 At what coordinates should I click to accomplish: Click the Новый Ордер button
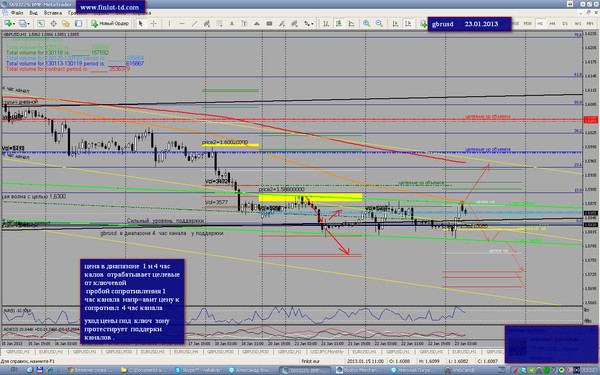click(110, 24)
